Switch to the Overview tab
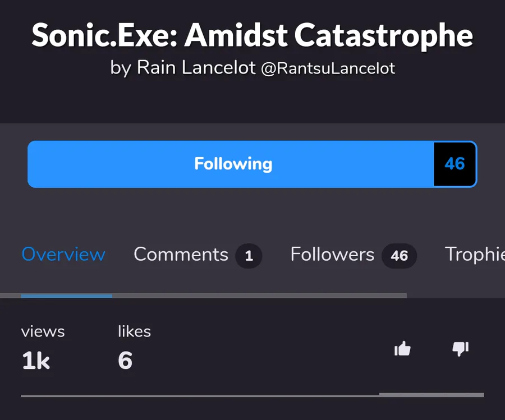Screen dimensions: 505x420 click(63, 255)
